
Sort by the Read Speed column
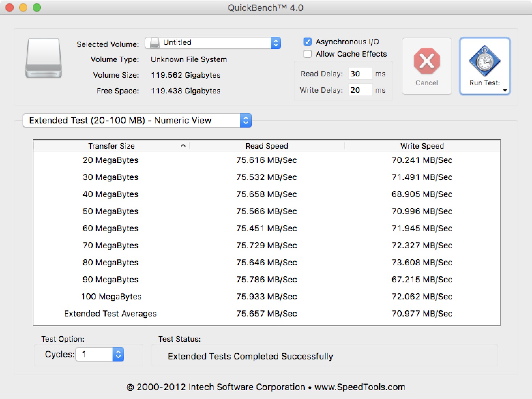coord(267,146)
